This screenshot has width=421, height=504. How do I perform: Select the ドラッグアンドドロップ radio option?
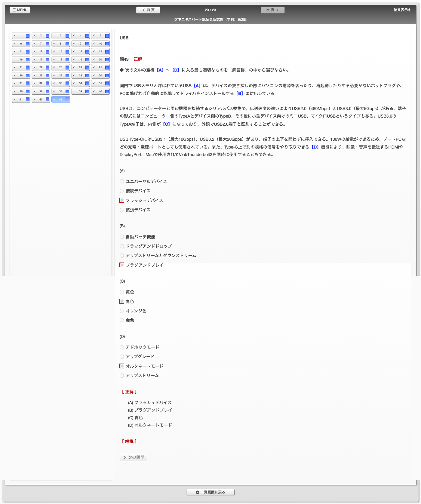[x=122, y=246]
